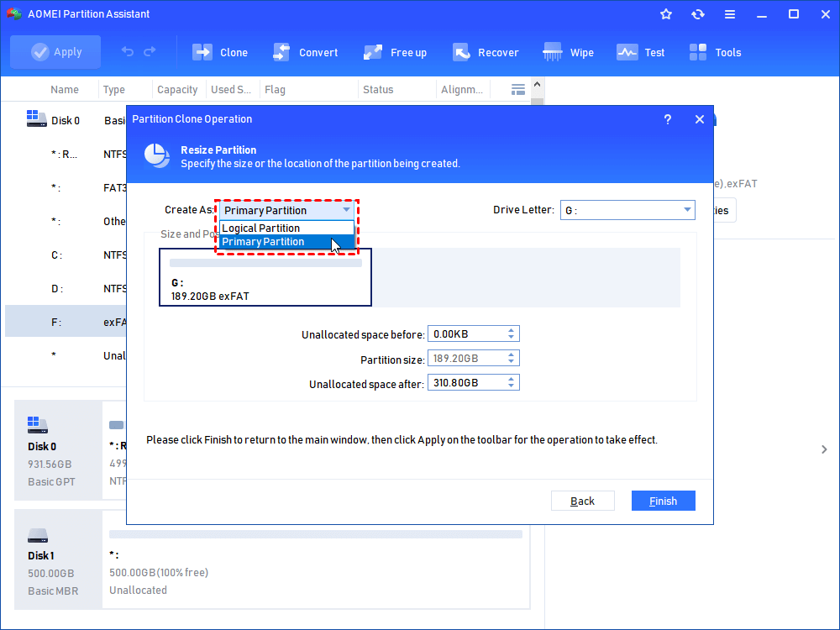Sort by Name column header

(65, 90)
